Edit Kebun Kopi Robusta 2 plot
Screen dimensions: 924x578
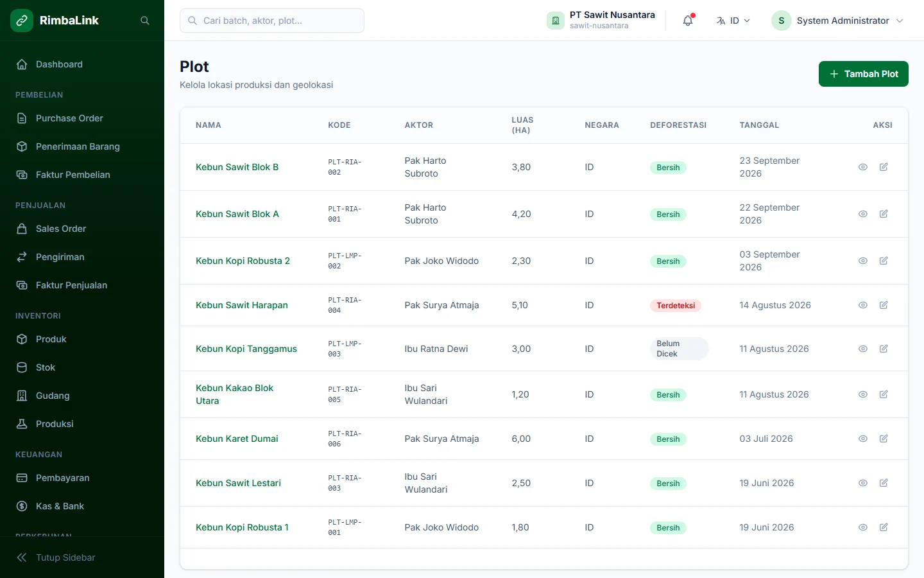[x=884, y=261]
